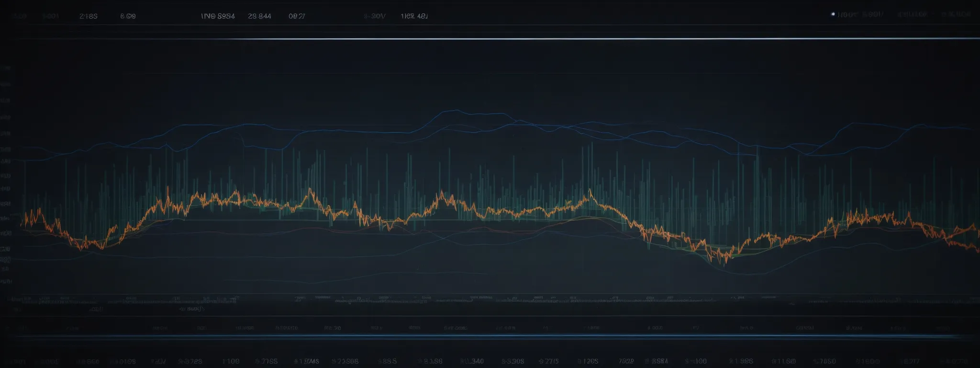Click the "08 27" header readout
Screen dimensions: 980x368
click(x=297, y=16)
